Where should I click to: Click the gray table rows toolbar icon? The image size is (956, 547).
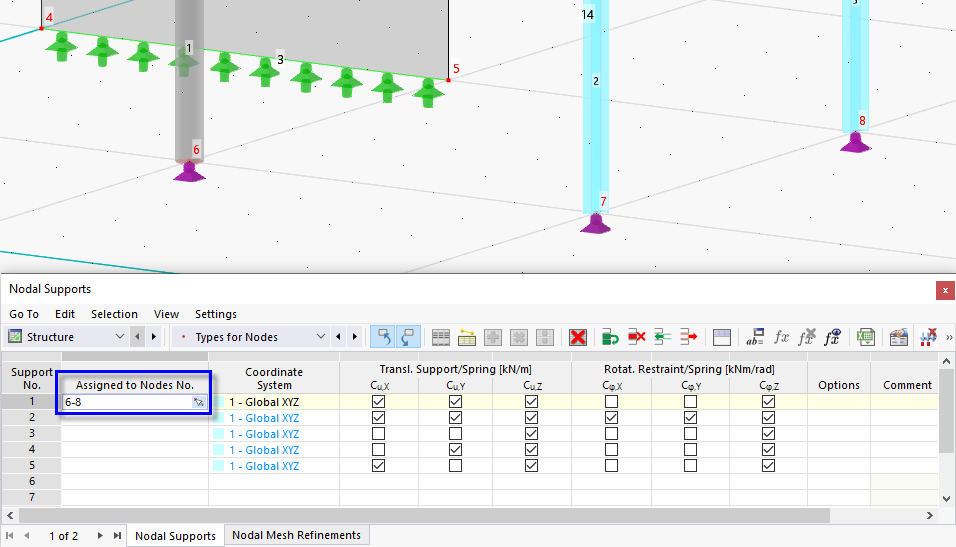point(440,337)
